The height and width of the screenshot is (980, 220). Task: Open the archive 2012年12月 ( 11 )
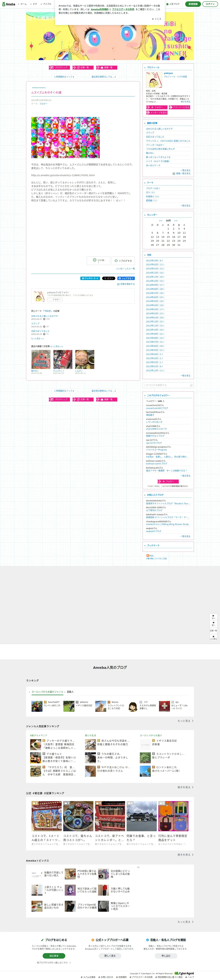pyautogui.click(x=155, y=371)
